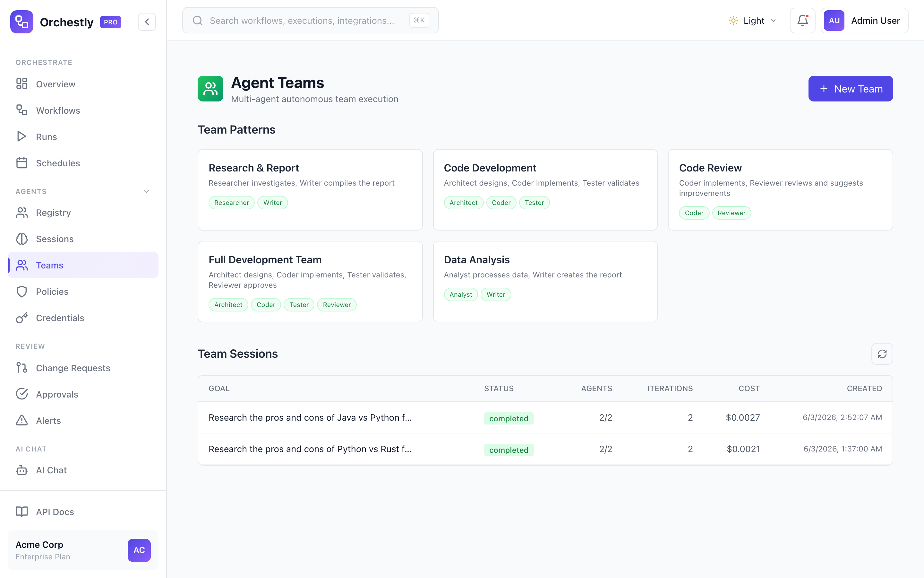The height and width of the screenshot is (578, 924).
Task: Click the Schedules calendar icon
Action: [x=22, y=163]
